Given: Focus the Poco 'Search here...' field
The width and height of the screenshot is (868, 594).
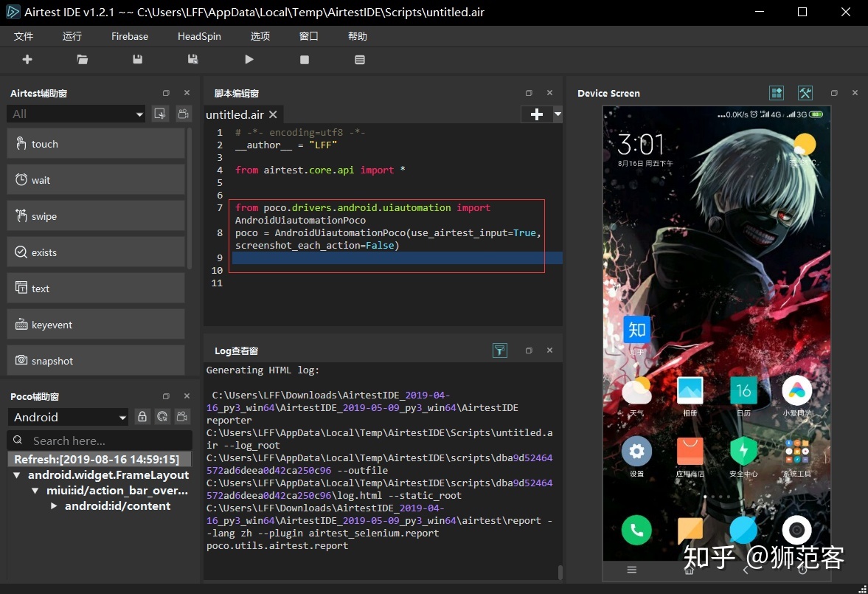Looking at the screenshot, I should click(100, 441).
